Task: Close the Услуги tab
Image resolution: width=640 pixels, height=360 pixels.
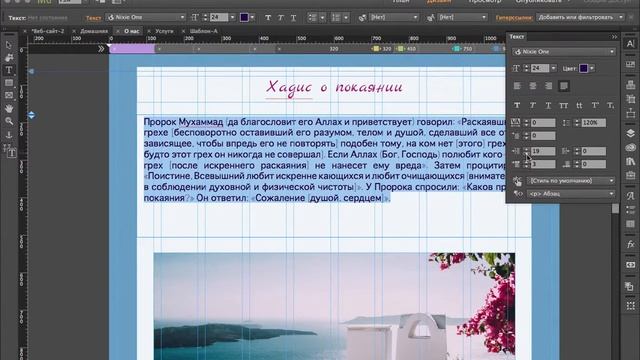Action: click(149, 31)
